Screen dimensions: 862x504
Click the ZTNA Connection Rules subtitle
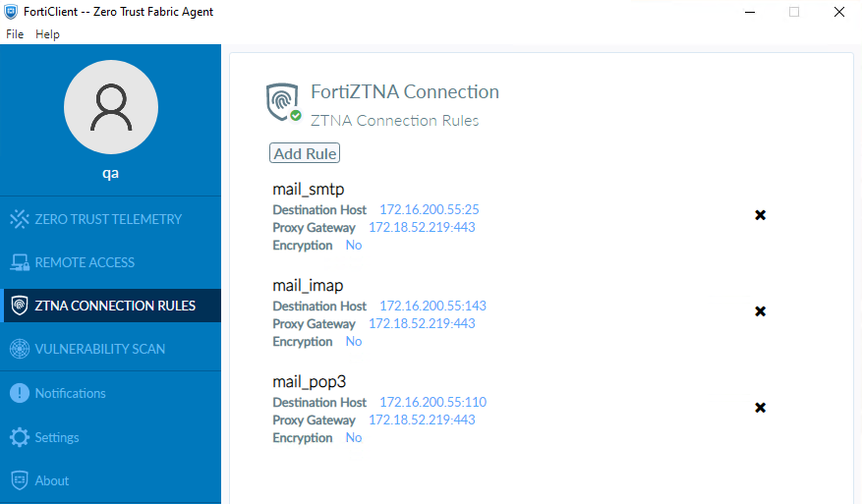click(395, 121)
